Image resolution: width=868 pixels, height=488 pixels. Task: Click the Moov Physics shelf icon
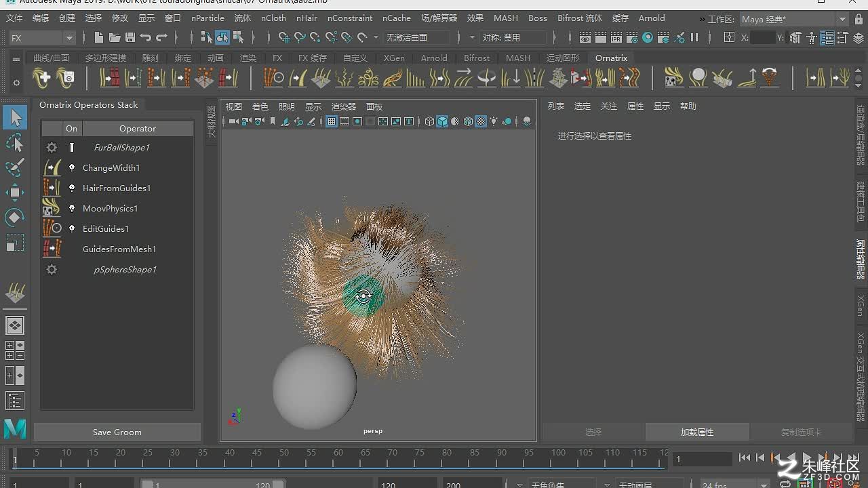(x=674, y=78)
